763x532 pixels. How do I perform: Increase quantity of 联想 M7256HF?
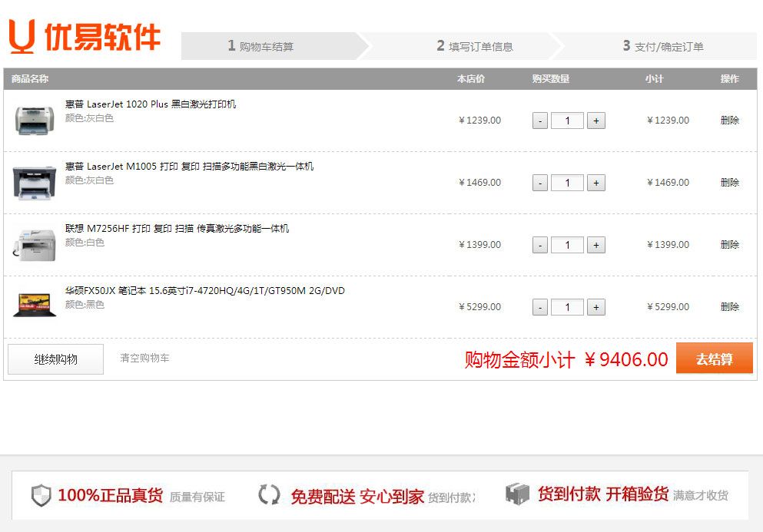pos(596,245)
